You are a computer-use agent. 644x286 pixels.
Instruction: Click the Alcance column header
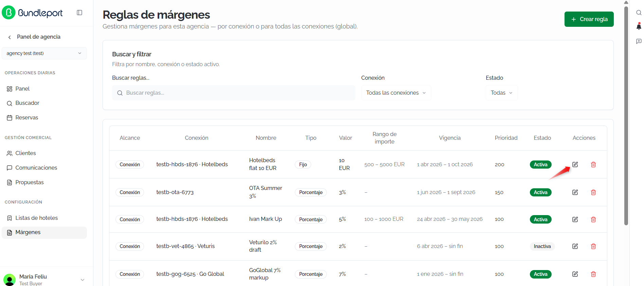[130, 138]
